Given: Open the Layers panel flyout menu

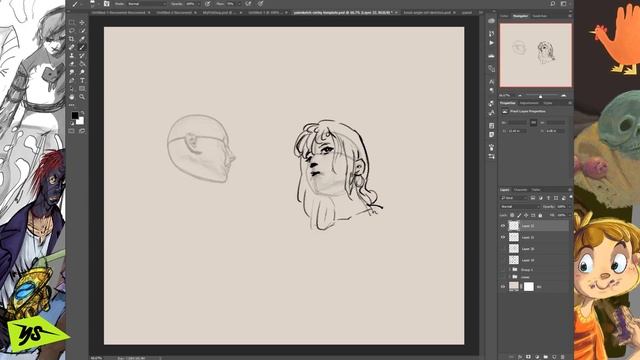Looking at the screenshot, I should pos(570,190).
